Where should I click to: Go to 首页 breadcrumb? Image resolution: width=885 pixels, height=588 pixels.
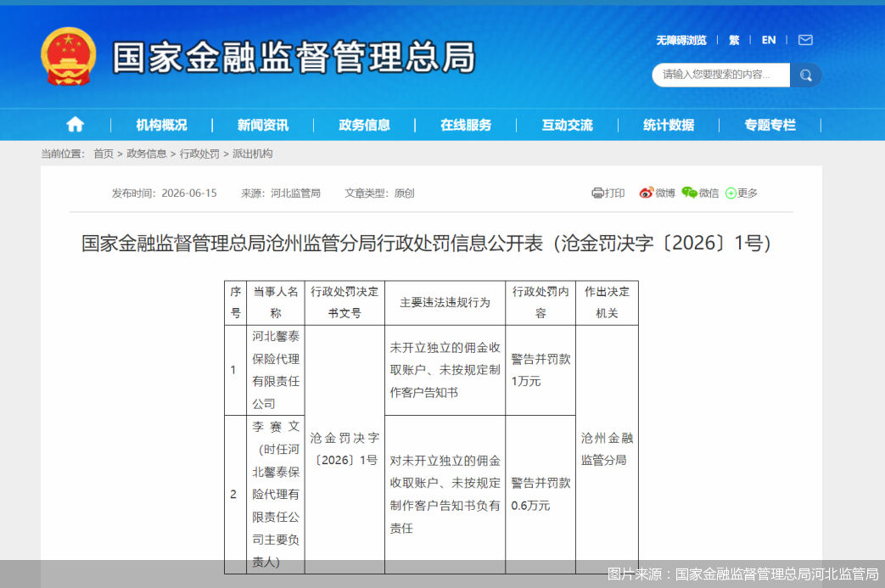(x=104, y=154)
